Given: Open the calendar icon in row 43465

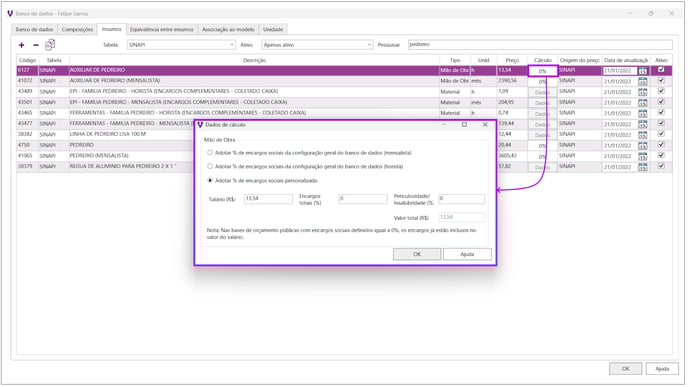Looking at the screenshot, I should coord(642,113).
